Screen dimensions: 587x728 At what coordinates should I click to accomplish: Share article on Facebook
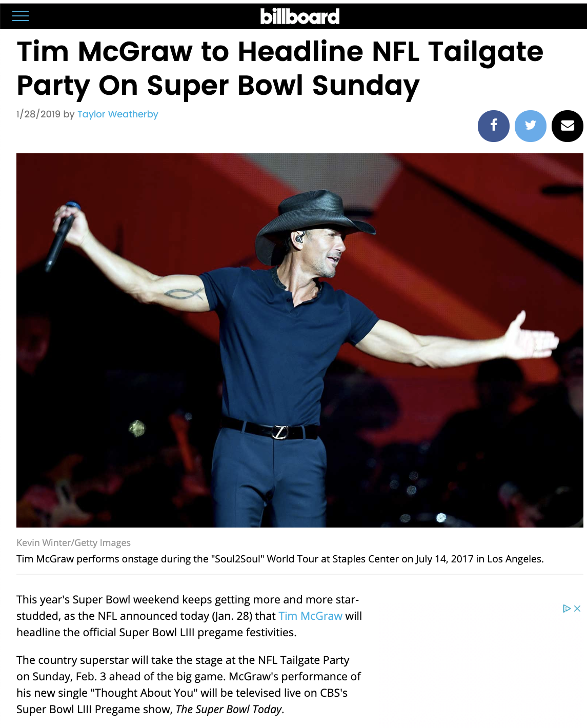click(x=493, y=126)
